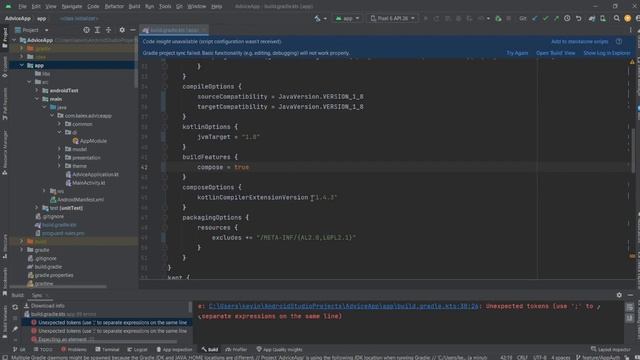Open the Build menu
640x360 pixels.
134,7
